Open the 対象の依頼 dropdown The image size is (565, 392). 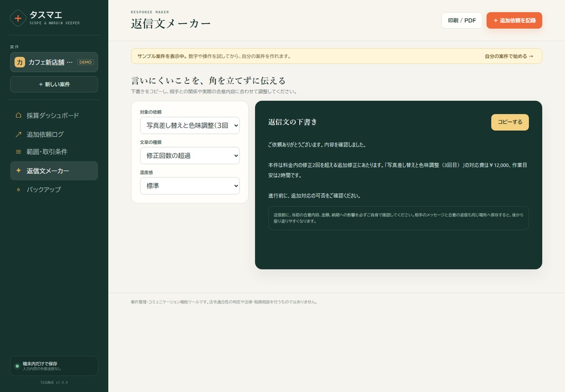190,125
